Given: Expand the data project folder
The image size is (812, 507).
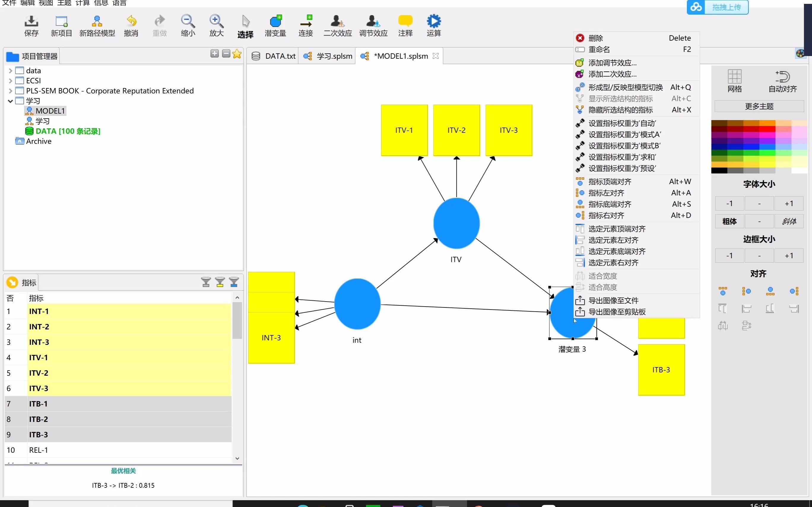Looking at the screenshot, I should pos(10,71).
